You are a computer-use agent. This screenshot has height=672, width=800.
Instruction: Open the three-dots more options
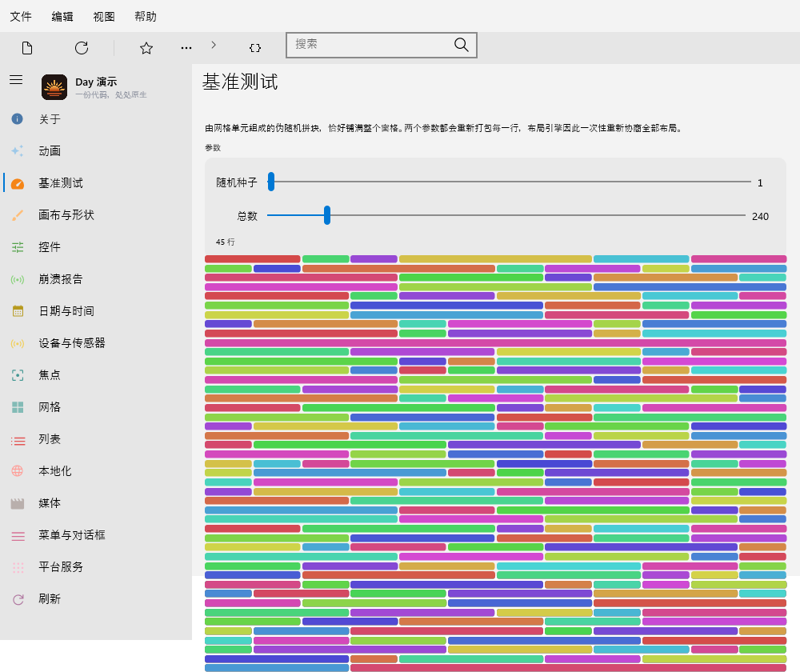coord(186,48)
